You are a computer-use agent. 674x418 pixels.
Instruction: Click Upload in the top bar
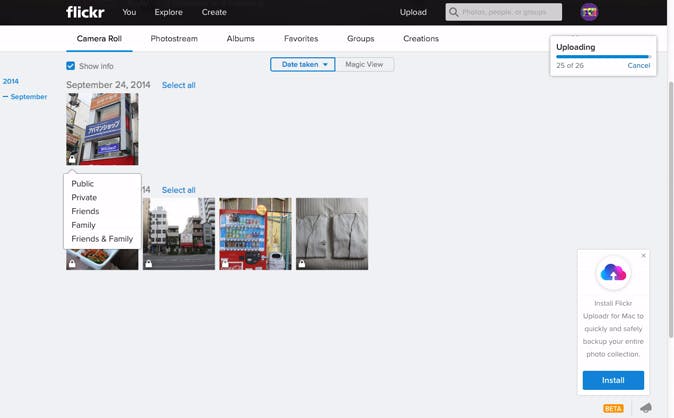point(413,12)
